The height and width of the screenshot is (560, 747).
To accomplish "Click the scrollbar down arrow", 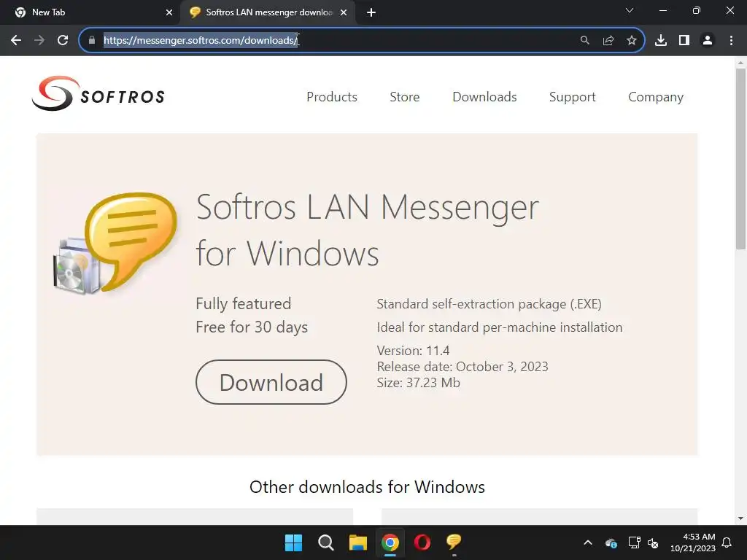I will click(x=740, y=518).
